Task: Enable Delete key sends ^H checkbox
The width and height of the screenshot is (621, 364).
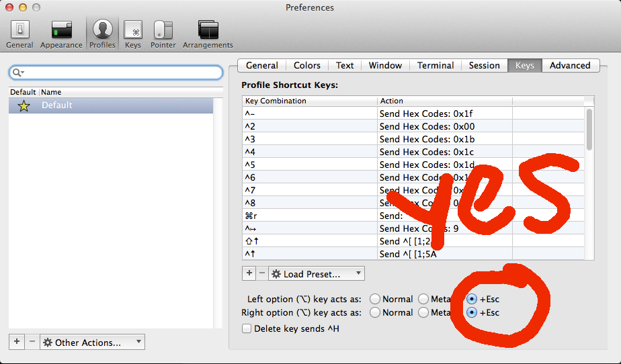Action: pos(247,328)
